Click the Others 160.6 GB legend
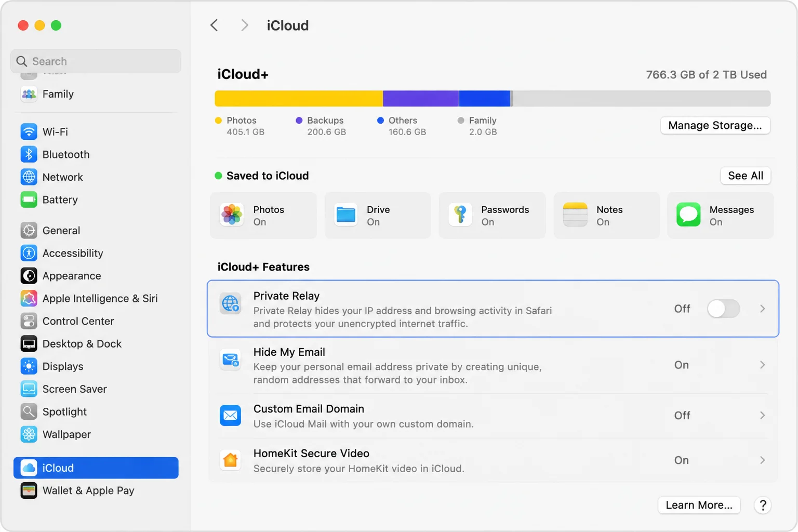Viewport: 798px width, 532px height. pyautogui.click(x=402, y=126)
